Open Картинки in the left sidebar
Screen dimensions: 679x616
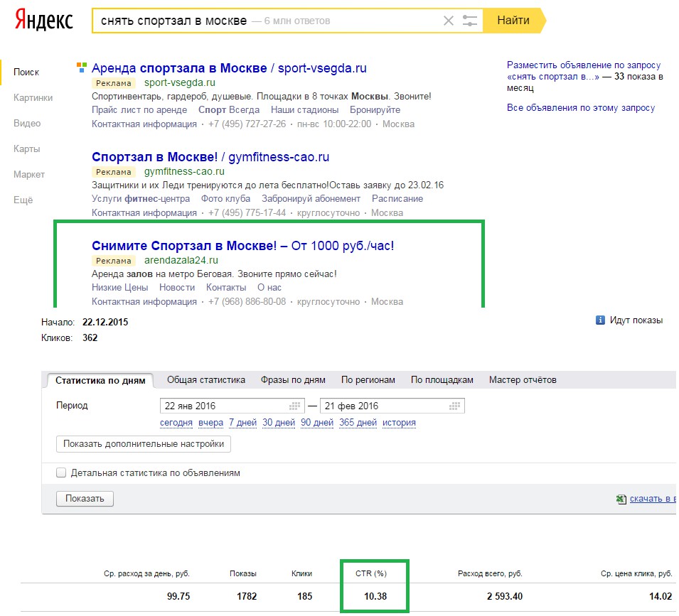pos(33,98)
